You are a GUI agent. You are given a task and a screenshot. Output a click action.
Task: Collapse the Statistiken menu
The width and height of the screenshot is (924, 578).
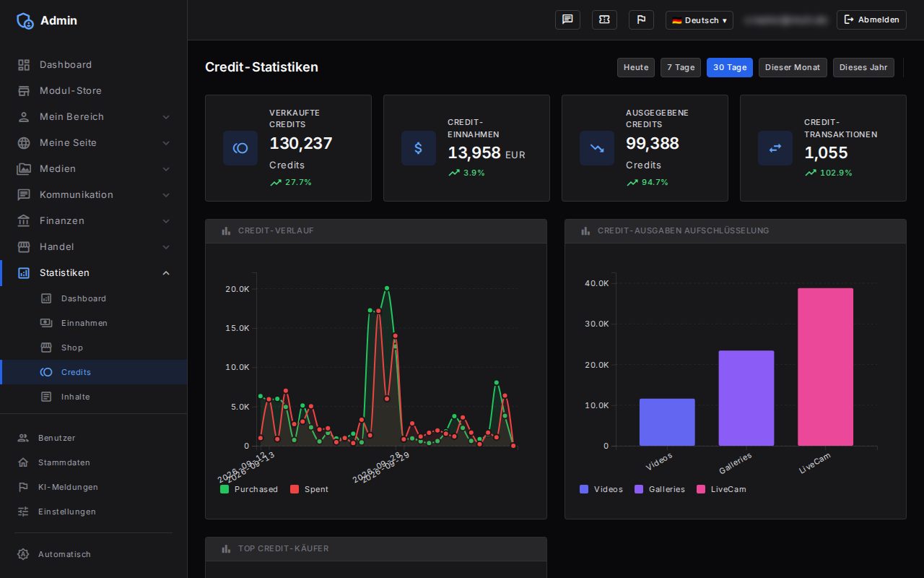coord(94,273)
